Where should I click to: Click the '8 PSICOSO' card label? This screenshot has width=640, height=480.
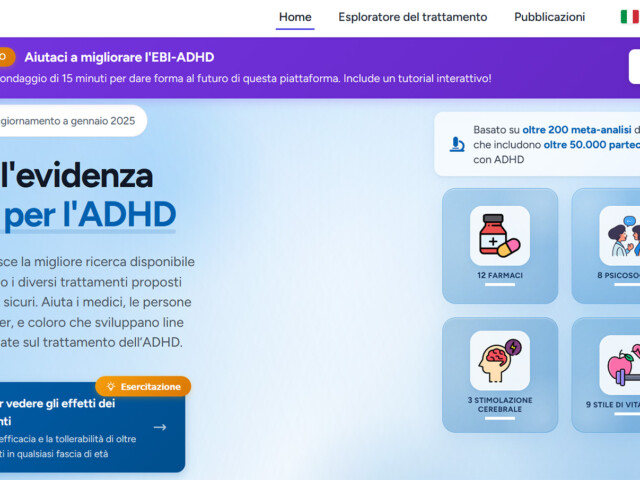point(618,276)
